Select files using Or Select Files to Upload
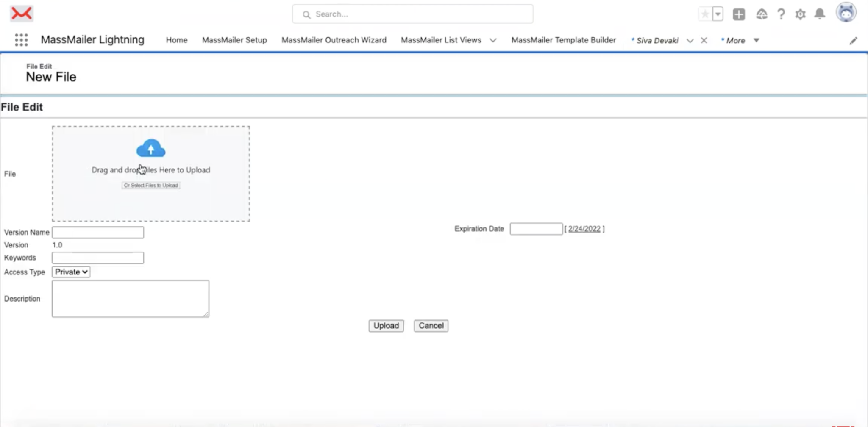 (x=150, y=186)
